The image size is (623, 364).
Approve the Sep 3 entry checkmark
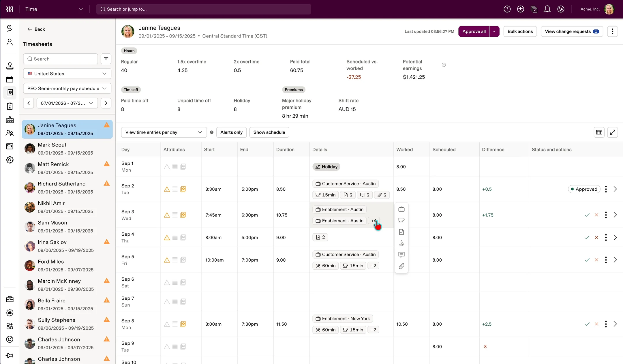point(587,215)
